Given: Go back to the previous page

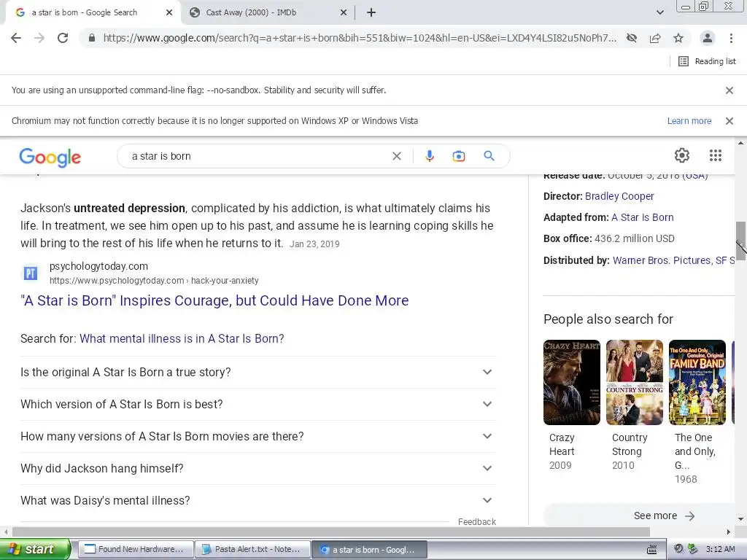Looking at the screenshot, I should click(16, 38).
